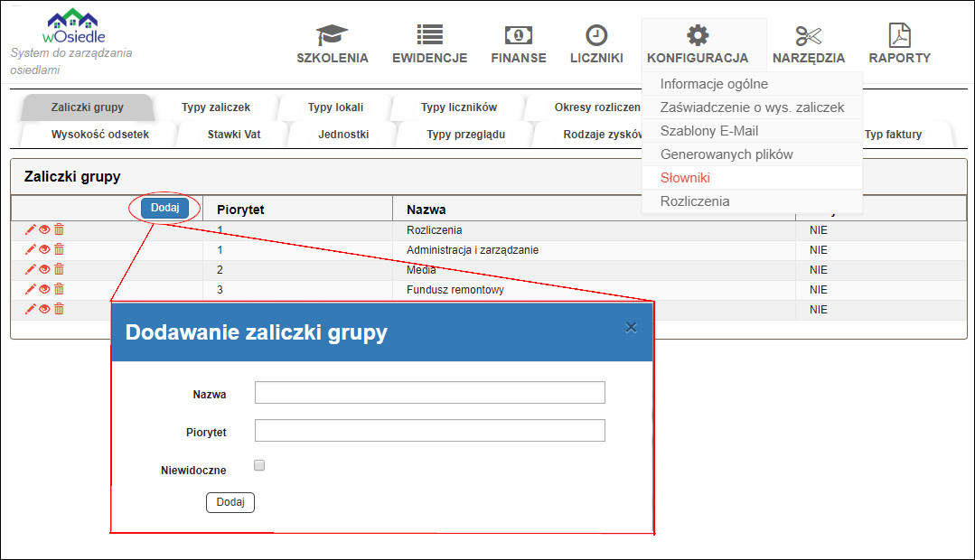975x560 pixels.
Task: Tick the Niewidoczne checkbox
Action: [259, 465]
